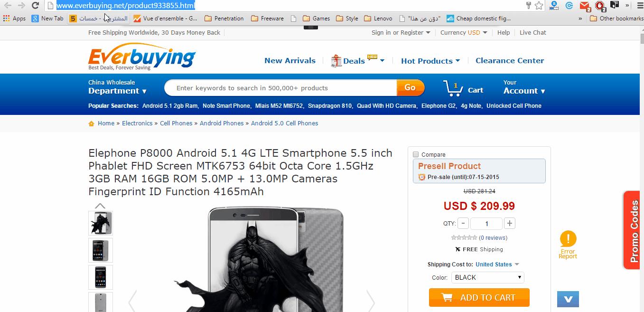
Task: Open the Clearance Center tab
Action: click(x=510, y=61)
